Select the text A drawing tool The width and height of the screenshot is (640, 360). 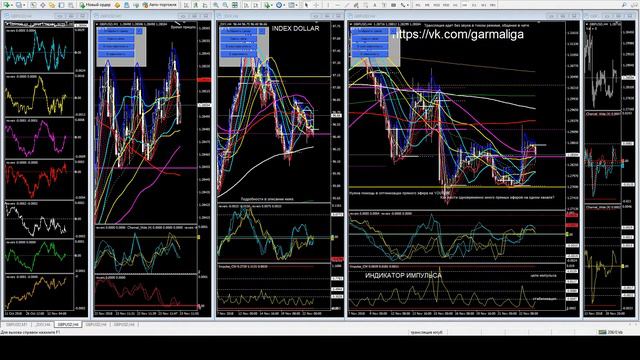(375, 4)
